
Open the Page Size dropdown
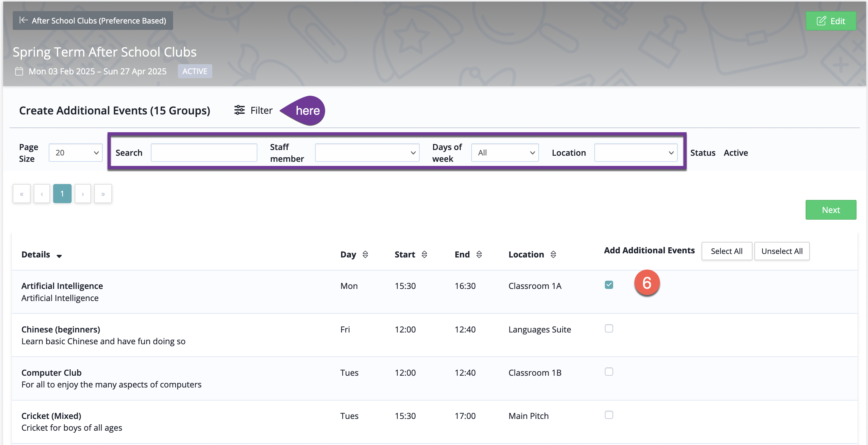[75, 153]
